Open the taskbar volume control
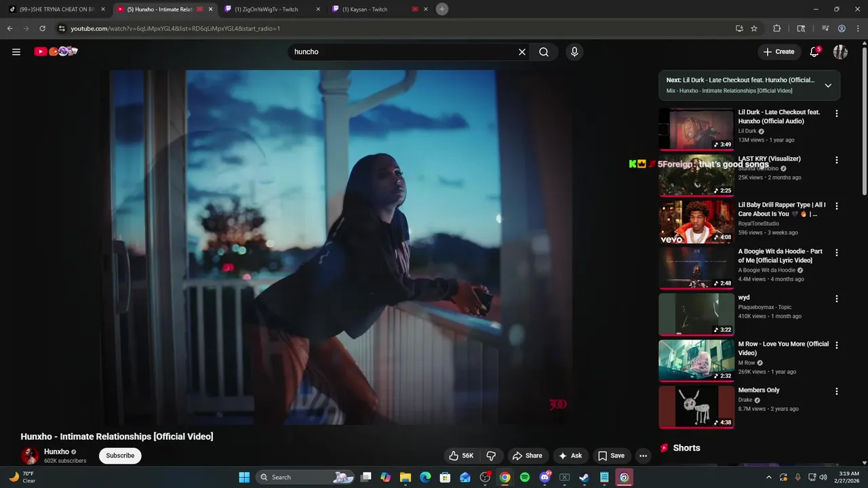The height and width of the screenshot is (488, 868). point(823,477)
